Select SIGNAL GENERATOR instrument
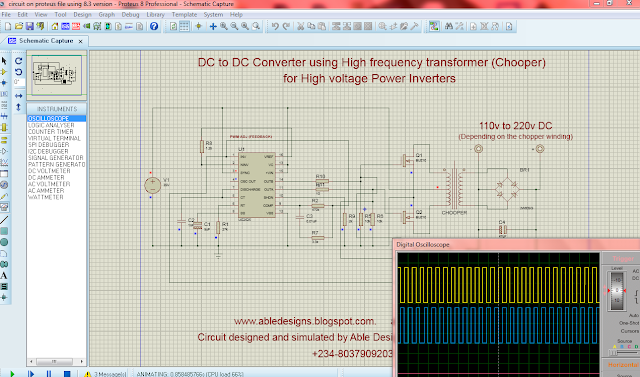This screenshot has width=640, height=377. 56,158
